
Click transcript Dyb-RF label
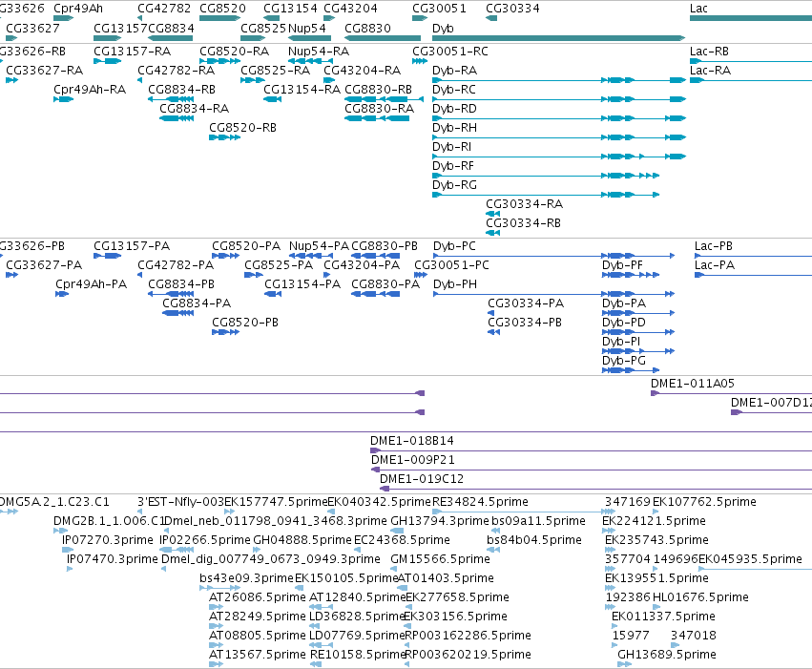[453, 166]
